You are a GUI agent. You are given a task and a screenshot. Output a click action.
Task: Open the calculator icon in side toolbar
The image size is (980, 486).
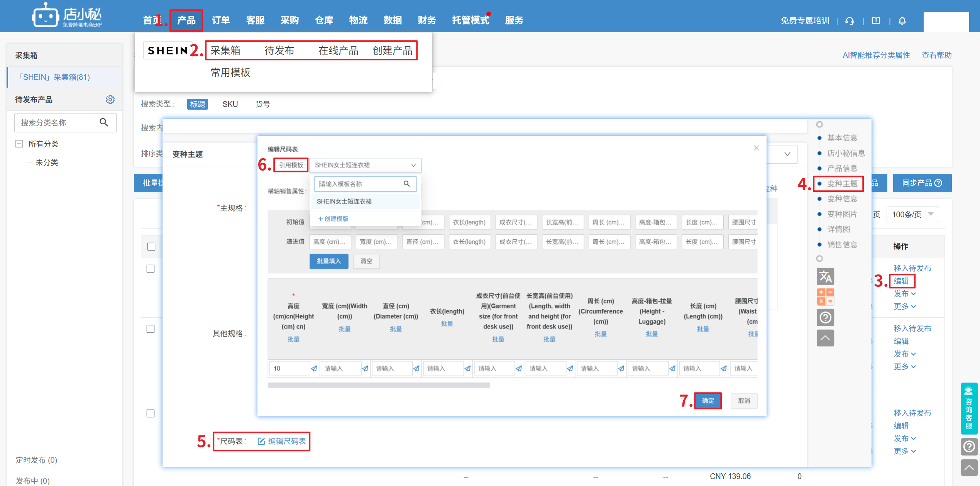tap(825, 297)
